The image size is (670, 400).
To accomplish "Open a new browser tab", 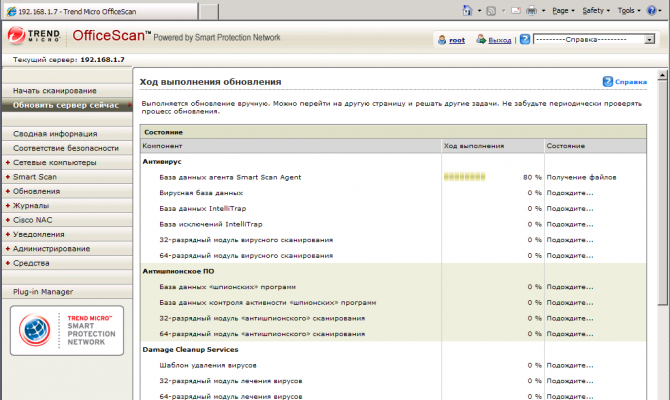I will pyautogui.click(x=209, y=12).
